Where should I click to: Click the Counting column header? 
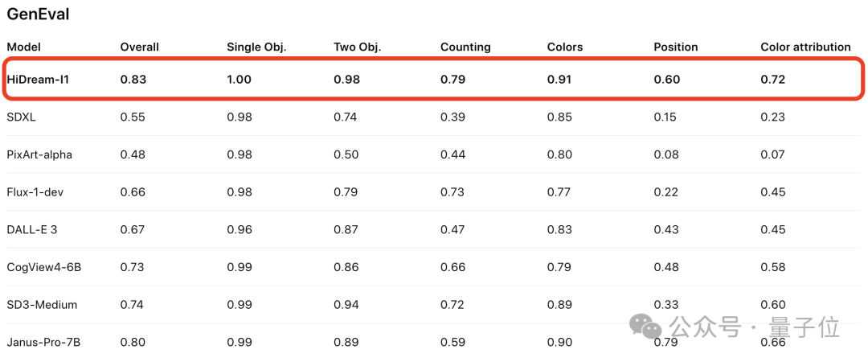pyautogui.click(x=465, y=47)
